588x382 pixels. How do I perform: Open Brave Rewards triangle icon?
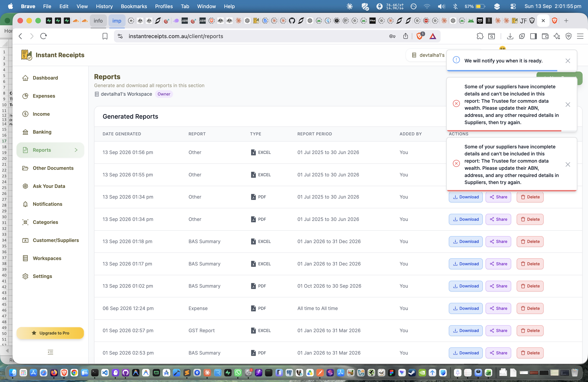433,36
